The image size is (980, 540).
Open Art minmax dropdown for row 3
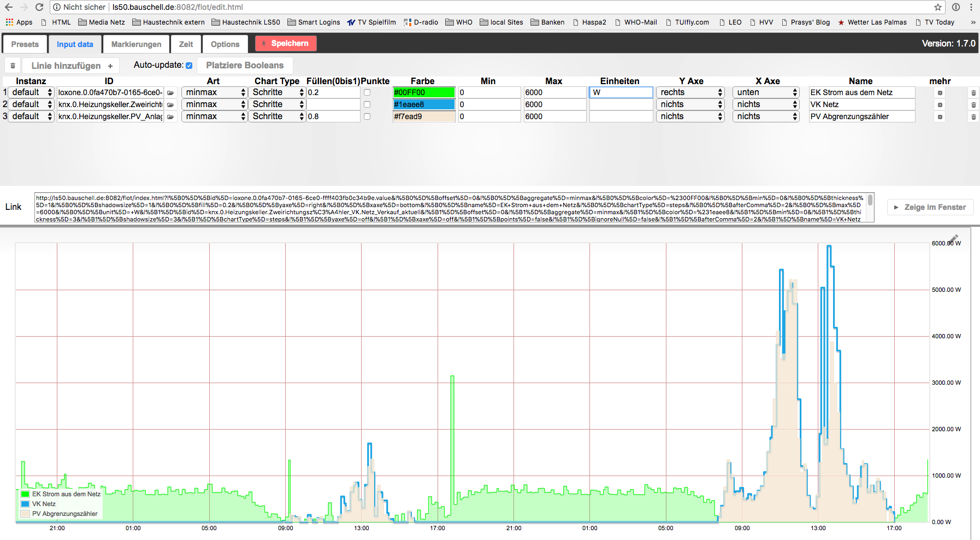point(215,116)
